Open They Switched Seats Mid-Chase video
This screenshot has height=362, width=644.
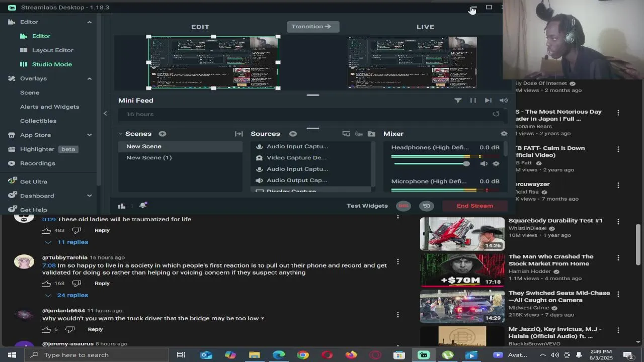[x=462, y=306]
